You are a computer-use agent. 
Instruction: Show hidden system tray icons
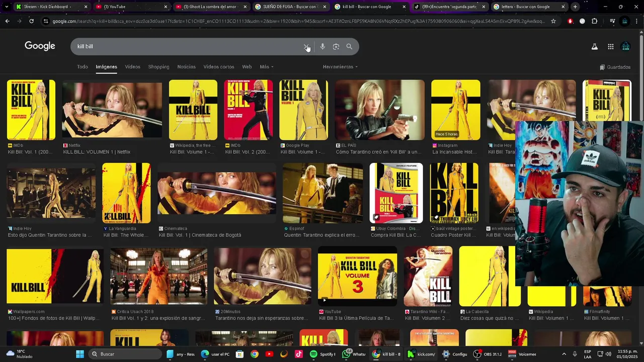tap(563, 354)
